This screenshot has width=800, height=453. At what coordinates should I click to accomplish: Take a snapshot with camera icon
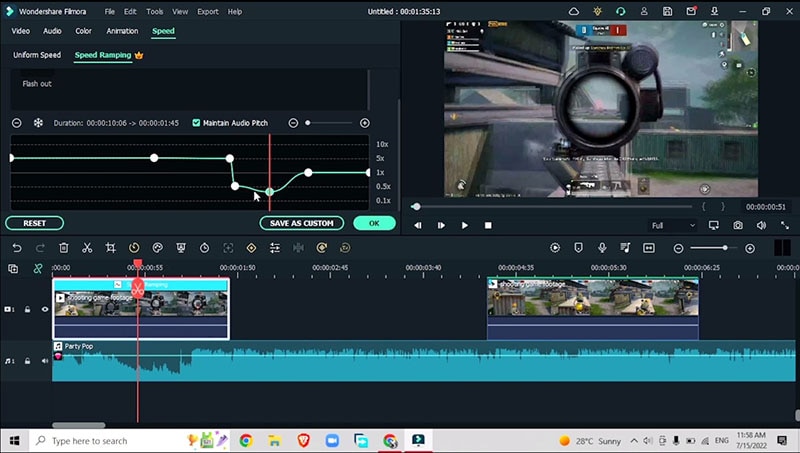(x=738, y=225)
